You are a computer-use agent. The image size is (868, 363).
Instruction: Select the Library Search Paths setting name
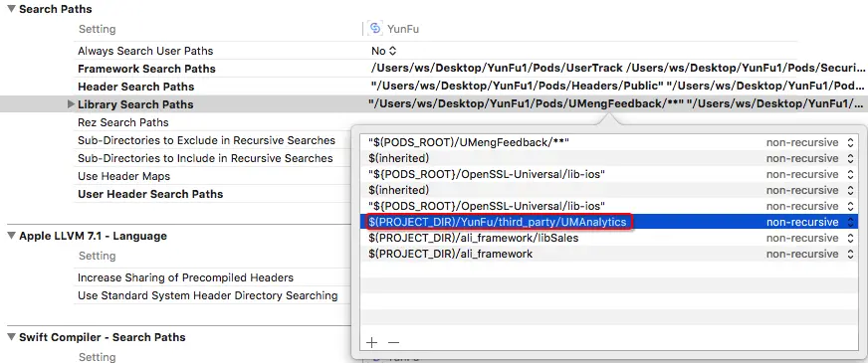(135, 104)
